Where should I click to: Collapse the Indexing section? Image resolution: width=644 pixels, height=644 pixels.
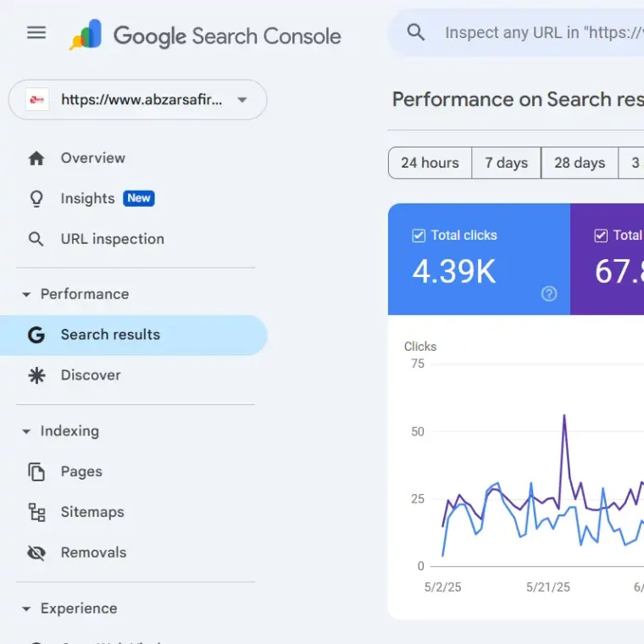point(26,431)
